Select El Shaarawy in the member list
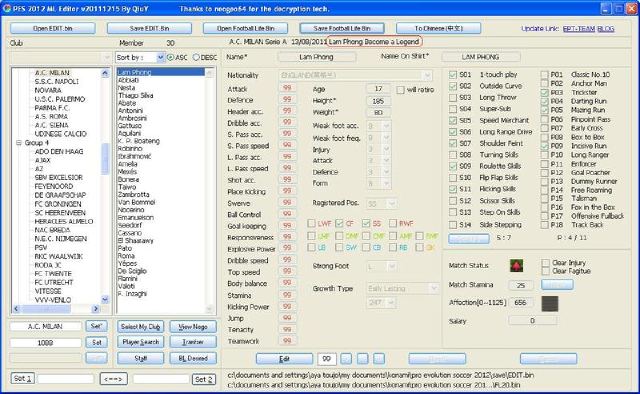This screenshot has height=394, width=640. click(x=136, y=240)
